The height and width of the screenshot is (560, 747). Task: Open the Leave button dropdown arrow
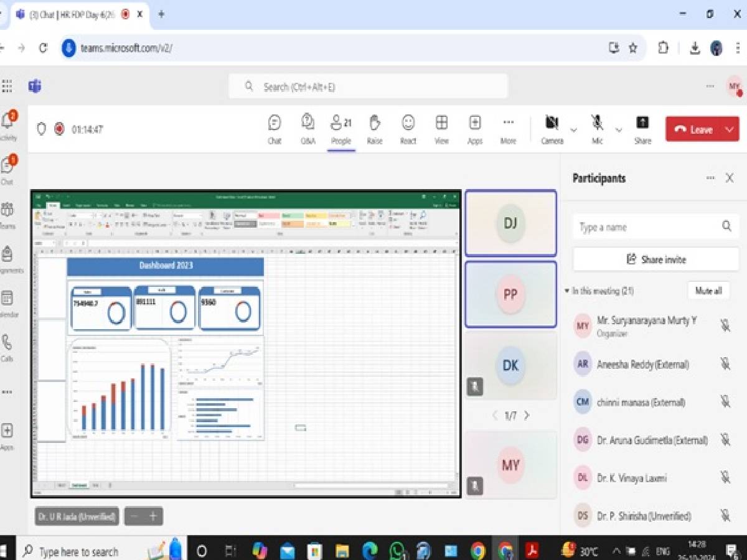coord(729,129)
